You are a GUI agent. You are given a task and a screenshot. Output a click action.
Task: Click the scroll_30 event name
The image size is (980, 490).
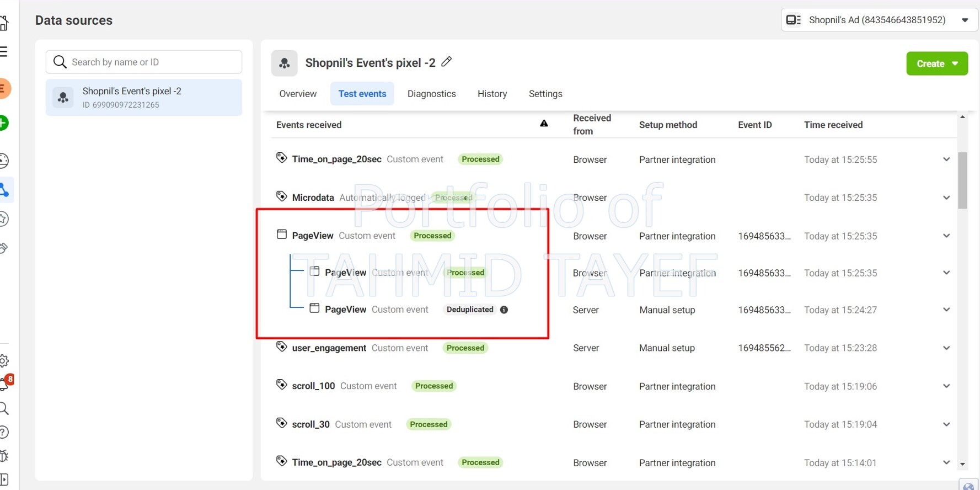[x=310, y=424]
